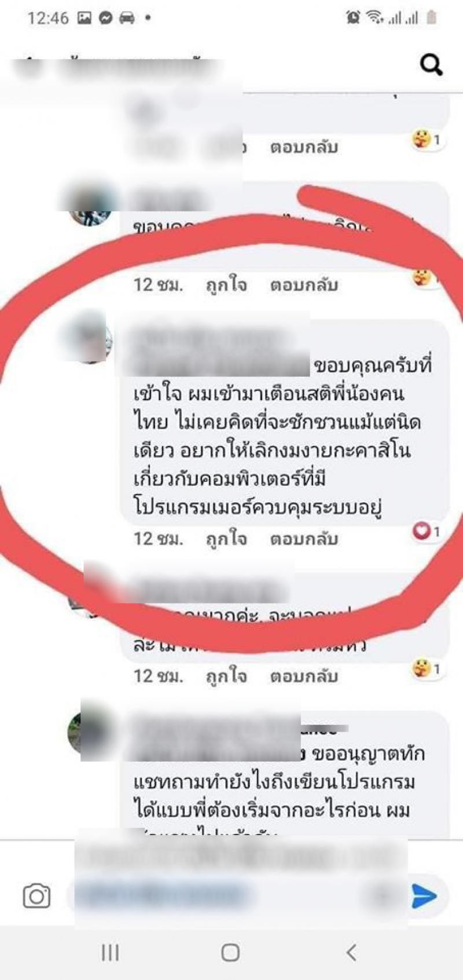Open Android recent apps button
Image resolution: width=463 pixels, height=980 pixels.
coord(111,952)
